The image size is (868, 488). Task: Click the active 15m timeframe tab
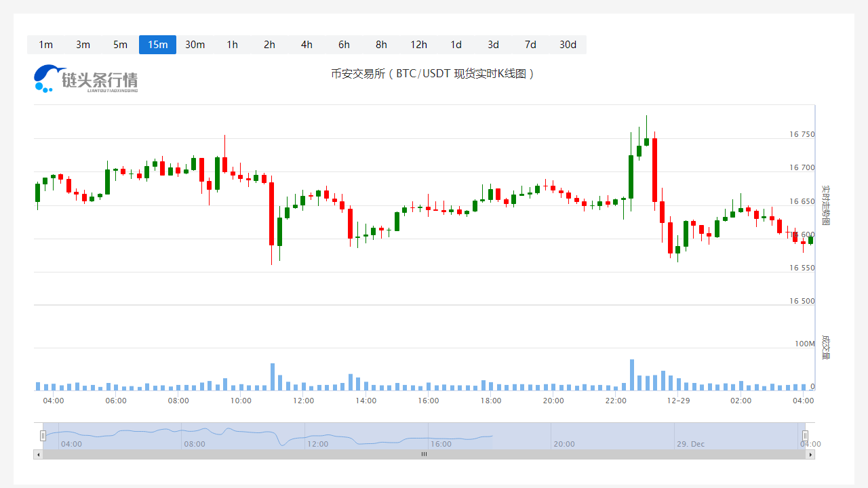[157, 45]
